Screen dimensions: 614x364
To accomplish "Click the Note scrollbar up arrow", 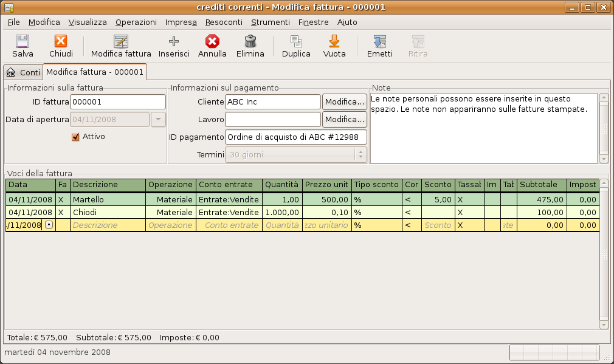I will [604, 97].
